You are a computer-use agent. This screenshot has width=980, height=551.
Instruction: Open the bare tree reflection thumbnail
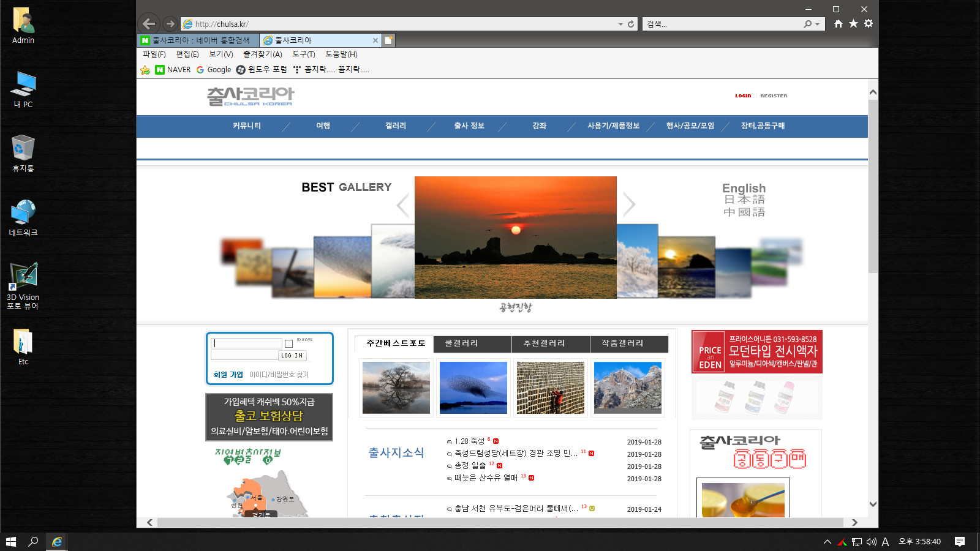click(396, 388)
